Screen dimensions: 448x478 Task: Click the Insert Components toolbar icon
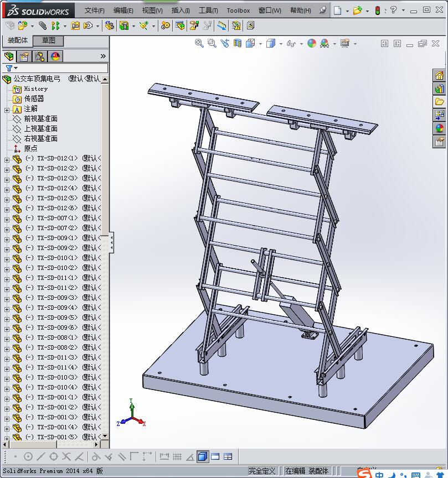point(22,25)
